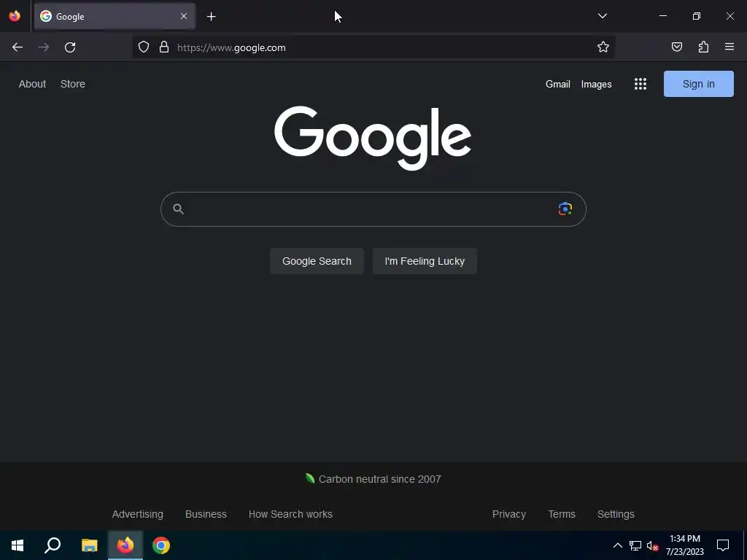
Task: Show hidden system tray icons
Action: pos(617,545)
